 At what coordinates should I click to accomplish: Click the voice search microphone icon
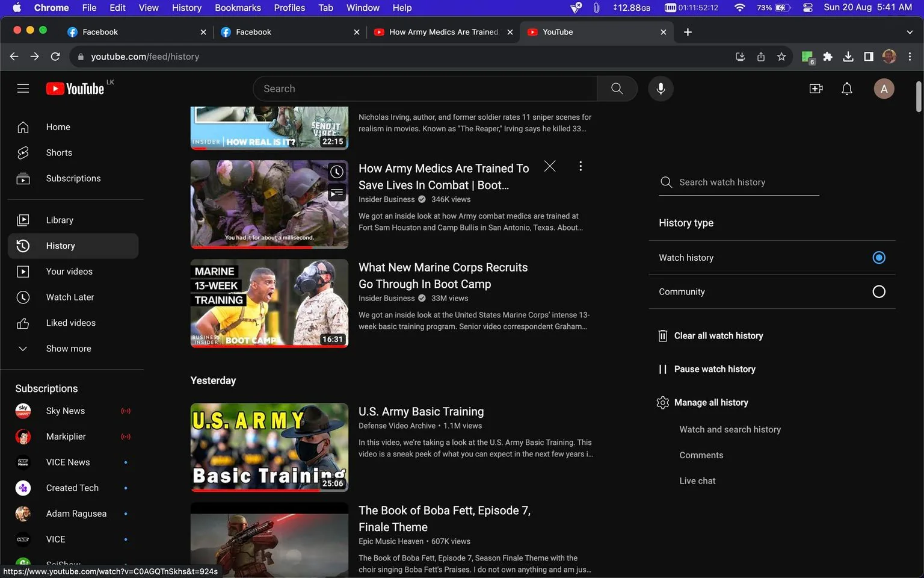coord(661,89)
